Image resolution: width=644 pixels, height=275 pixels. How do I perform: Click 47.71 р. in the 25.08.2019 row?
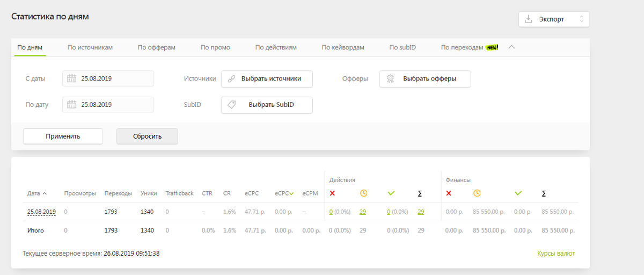point(255,212)
